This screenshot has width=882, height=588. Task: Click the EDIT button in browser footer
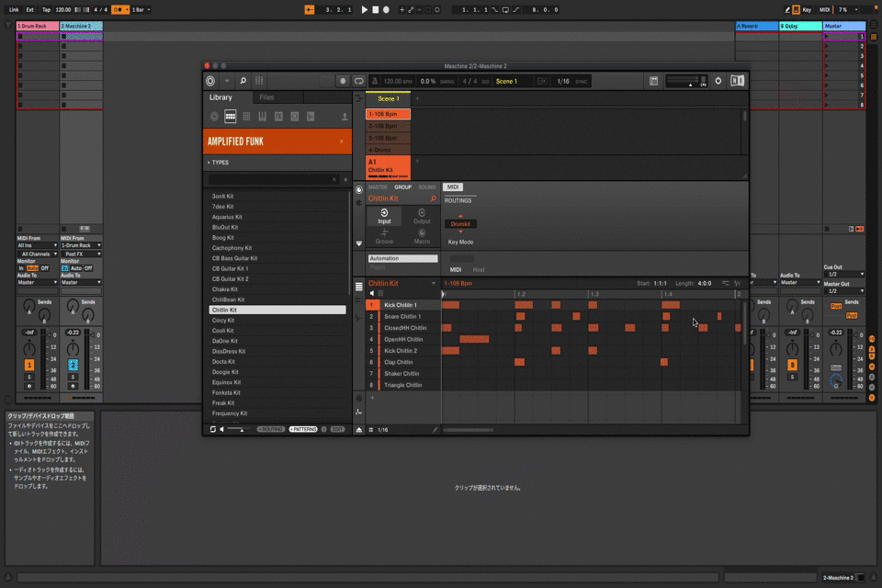(x=338, y=429)
